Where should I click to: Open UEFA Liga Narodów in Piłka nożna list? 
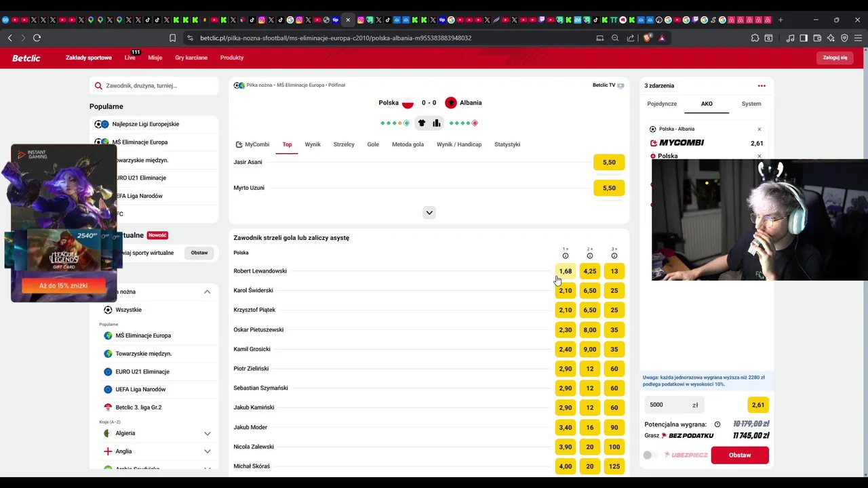coord(155,389)
